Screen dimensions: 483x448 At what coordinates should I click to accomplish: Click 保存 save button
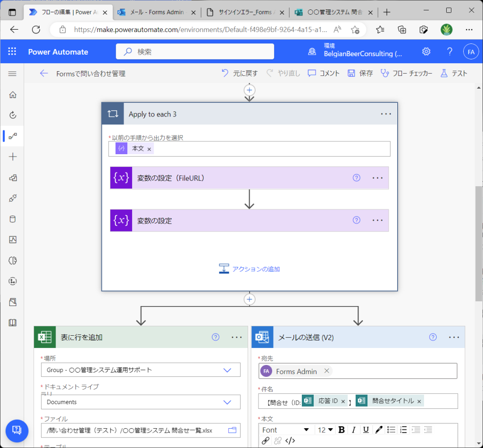[360, 73]
